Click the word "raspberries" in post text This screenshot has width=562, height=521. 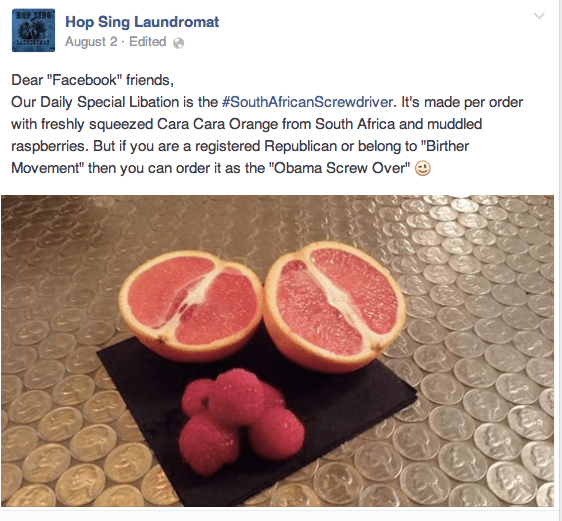49,146
